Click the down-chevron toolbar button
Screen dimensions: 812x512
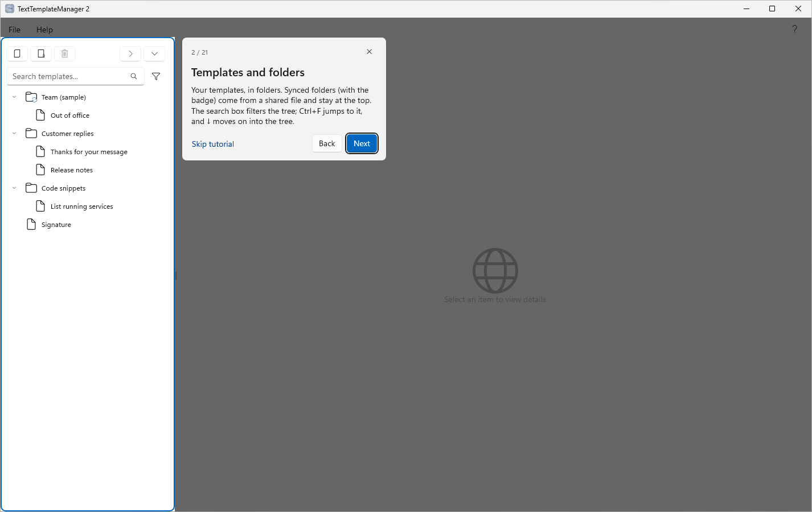(x=154, y=53)
